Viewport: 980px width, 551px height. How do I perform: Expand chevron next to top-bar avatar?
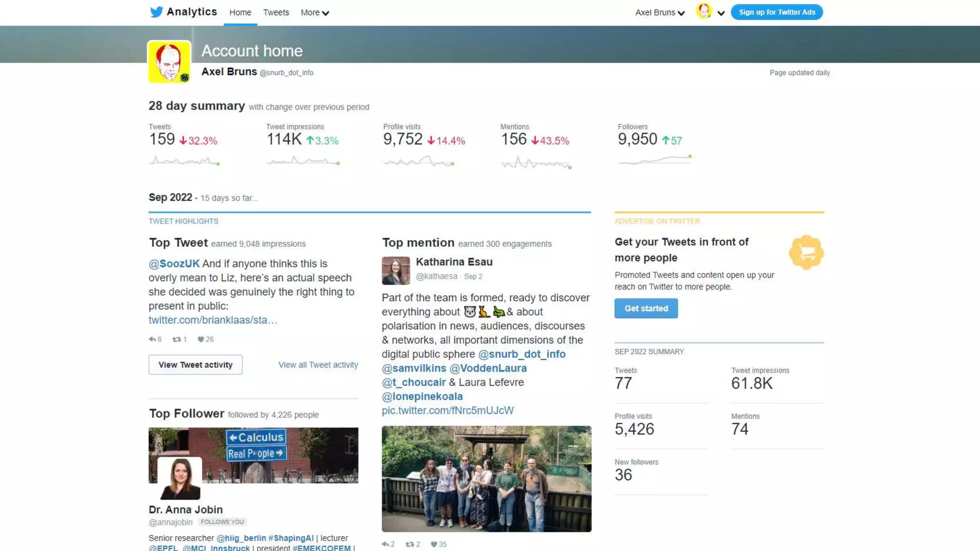click(x=721, y=13)
